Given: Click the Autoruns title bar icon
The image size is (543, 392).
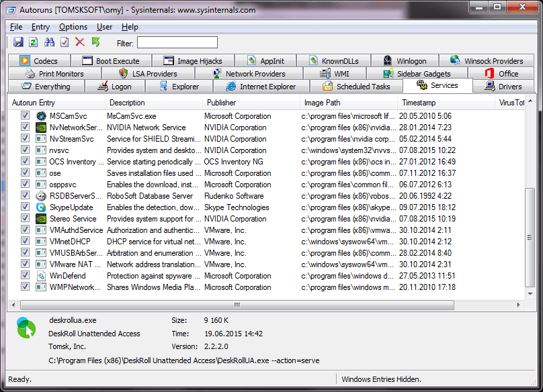Looking at the screenshot, I should tap(11, 10).
